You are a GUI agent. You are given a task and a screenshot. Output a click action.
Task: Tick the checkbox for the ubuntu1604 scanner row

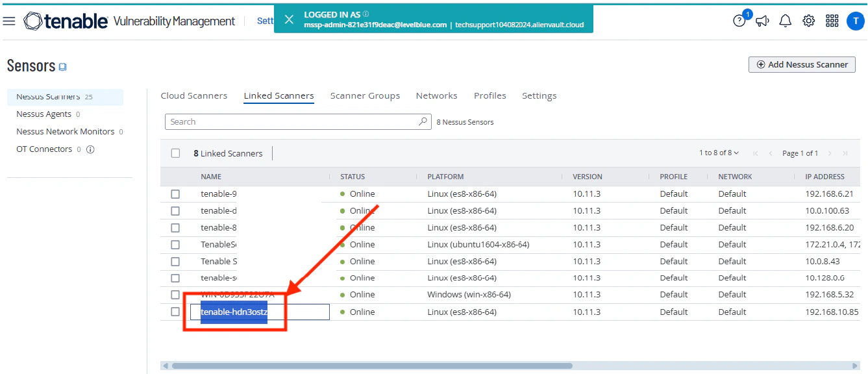pos(175,245)
